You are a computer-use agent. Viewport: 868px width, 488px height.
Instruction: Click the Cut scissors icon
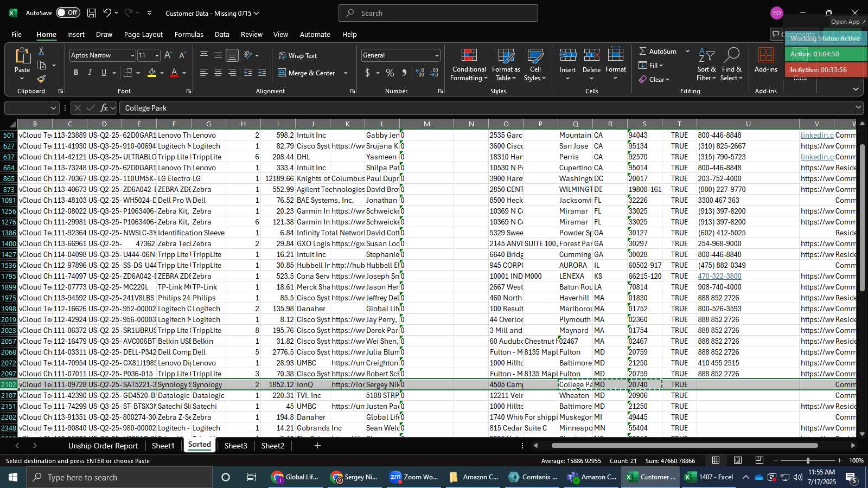(x=41, y=51)
